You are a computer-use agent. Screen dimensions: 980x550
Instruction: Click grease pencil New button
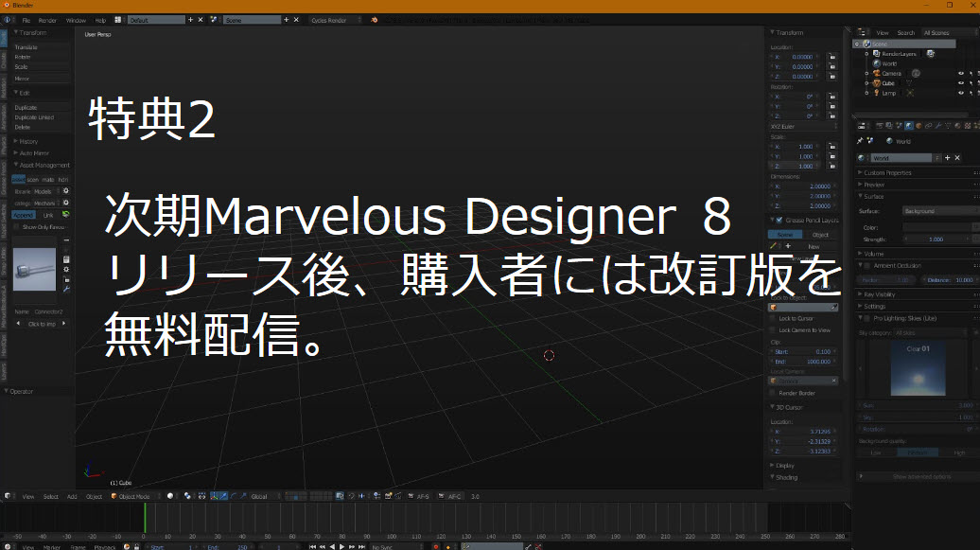pyautogui.click(x=814, y=246)
